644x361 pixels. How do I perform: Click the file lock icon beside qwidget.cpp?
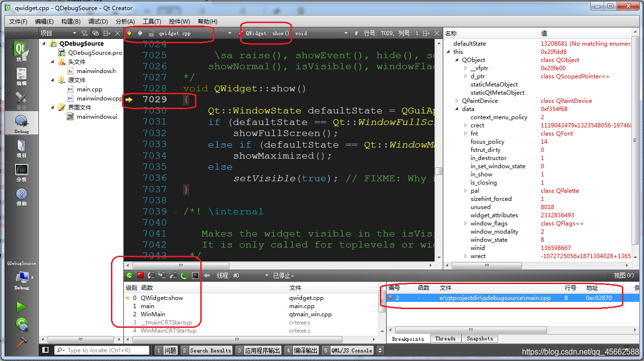coord(152,33)
